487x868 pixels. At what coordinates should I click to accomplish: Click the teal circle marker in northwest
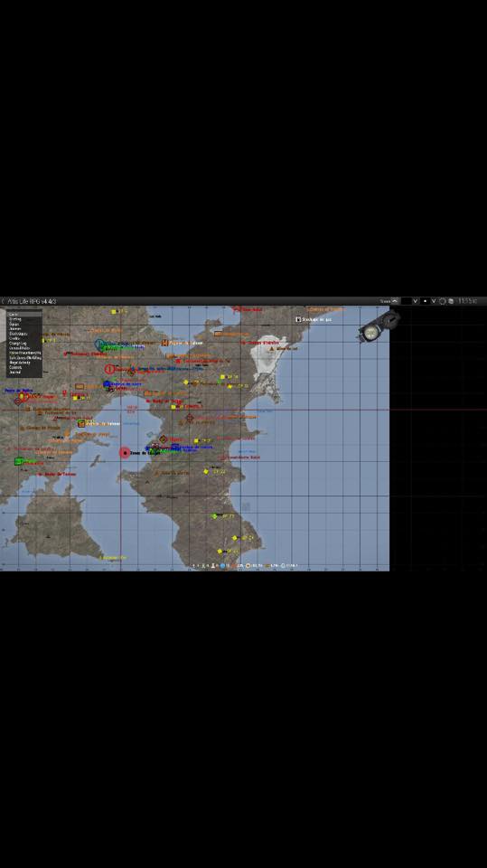pyautogui.click(x=99, y=344)
